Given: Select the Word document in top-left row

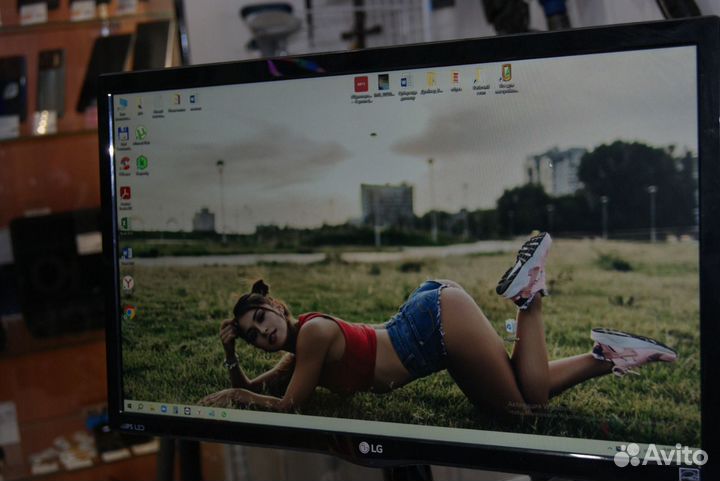Looking at the screenshot, I should click(x=193, y=99).
